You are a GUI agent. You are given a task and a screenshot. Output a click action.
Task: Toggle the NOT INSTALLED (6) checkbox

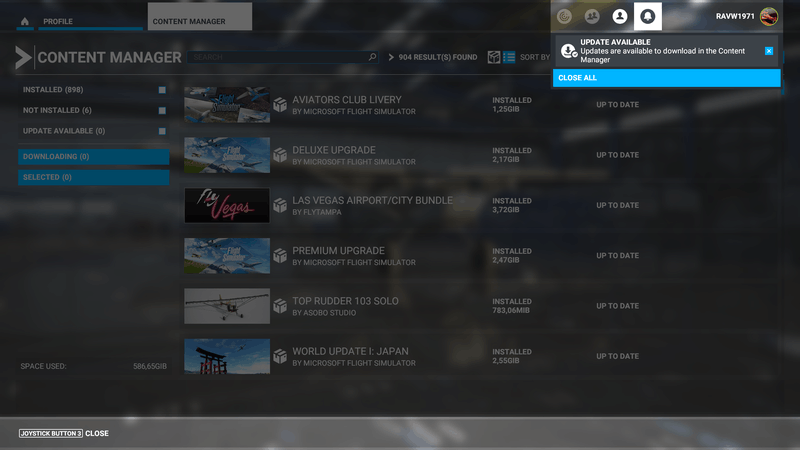point(162,111)
